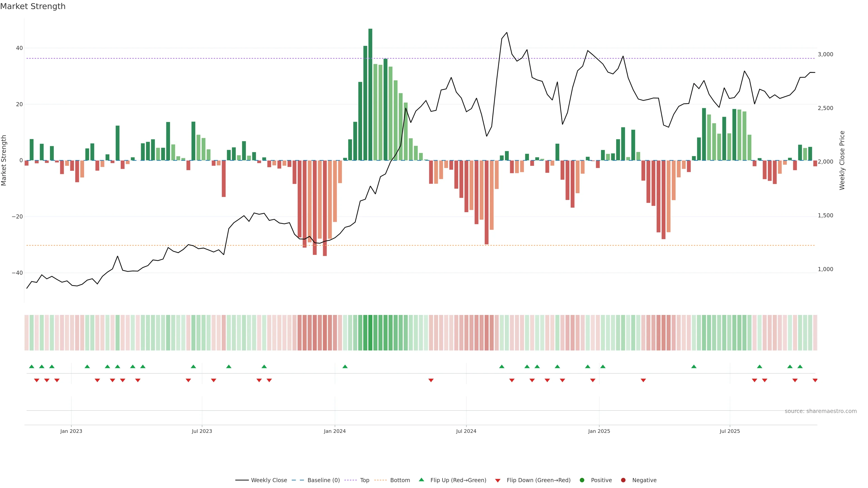
Task: Click the source: sharemaestro.com text
Action: click(x=821, y=411)
